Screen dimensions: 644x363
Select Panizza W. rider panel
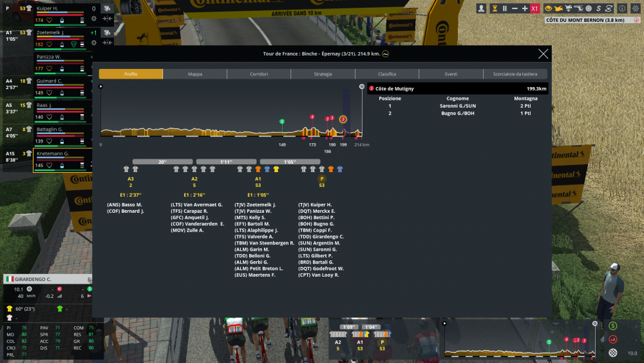[62, 63]
